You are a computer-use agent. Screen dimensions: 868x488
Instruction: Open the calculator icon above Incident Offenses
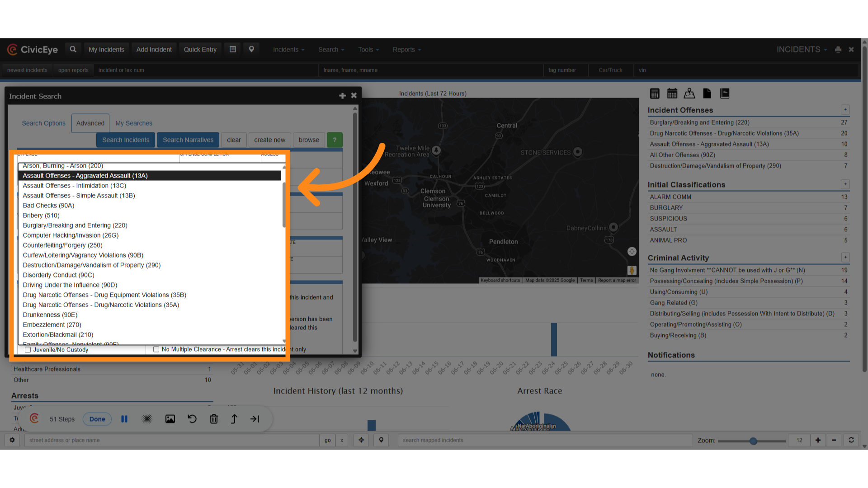tap(655, 94)
